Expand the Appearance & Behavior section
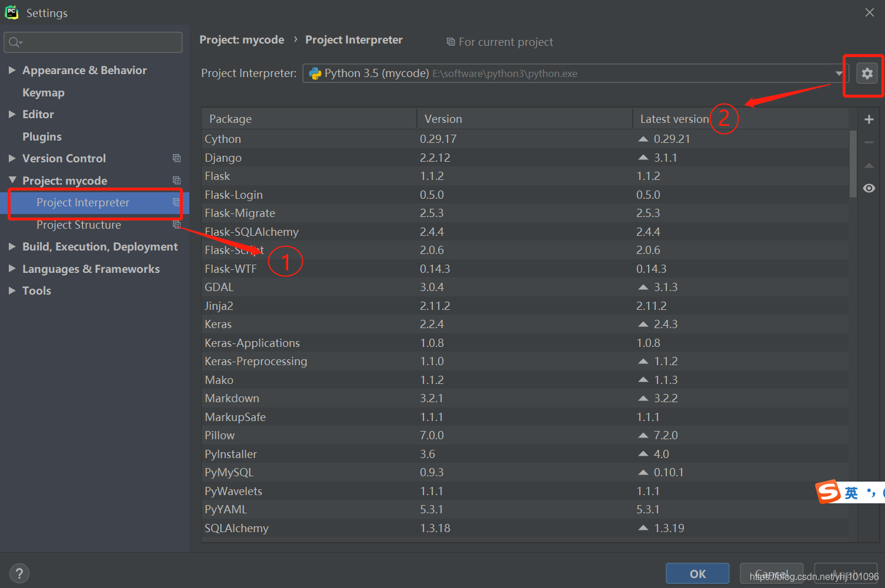The image size is (885, 588). coord(12,69)
